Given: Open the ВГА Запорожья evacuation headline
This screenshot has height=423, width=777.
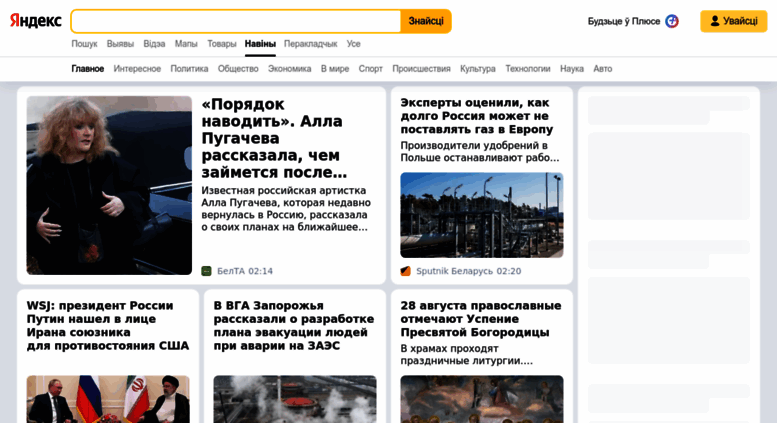Looking at the screenshot, I should coord(294,325).
